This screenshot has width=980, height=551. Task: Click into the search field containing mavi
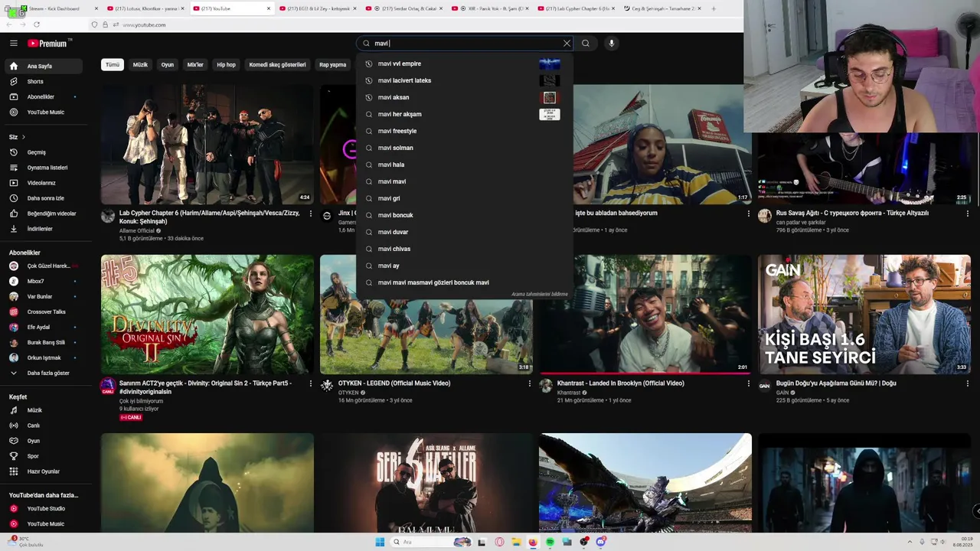pyautogui.click(x=465, y=44)
